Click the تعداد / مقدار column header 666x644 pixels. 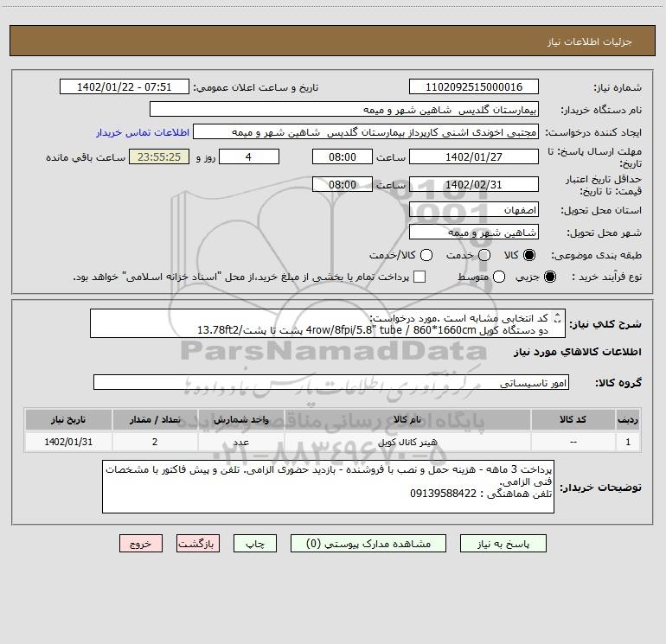155,420
